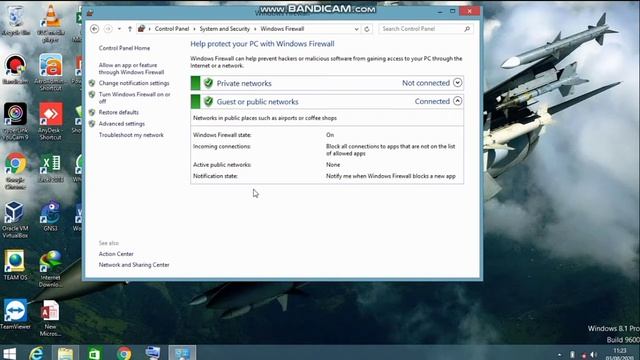The width and height of the screenshot is (640, 360).
Task: Open Action Center link
Action: pos(116,253)
